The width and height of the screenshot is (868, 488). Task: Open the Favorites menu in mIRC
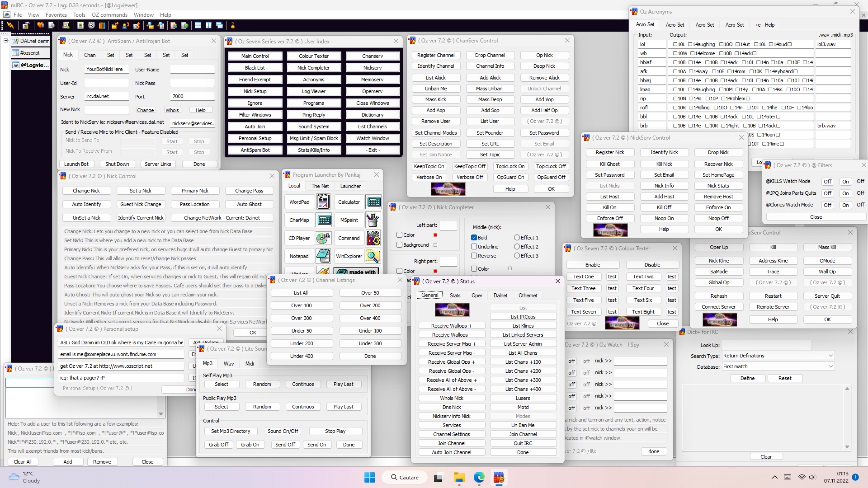[x=56, y=15]
